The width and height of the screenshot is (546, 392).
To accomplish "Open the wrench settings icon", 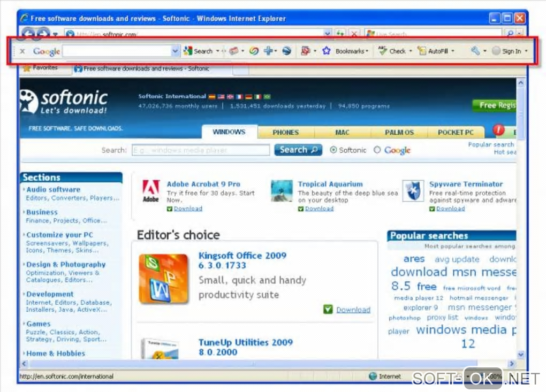I will (475, 51).
